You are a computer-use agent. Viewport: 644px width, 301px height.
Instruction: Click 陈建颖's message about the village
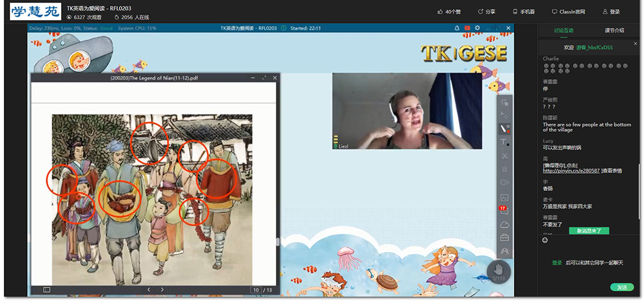click(587, 127)
